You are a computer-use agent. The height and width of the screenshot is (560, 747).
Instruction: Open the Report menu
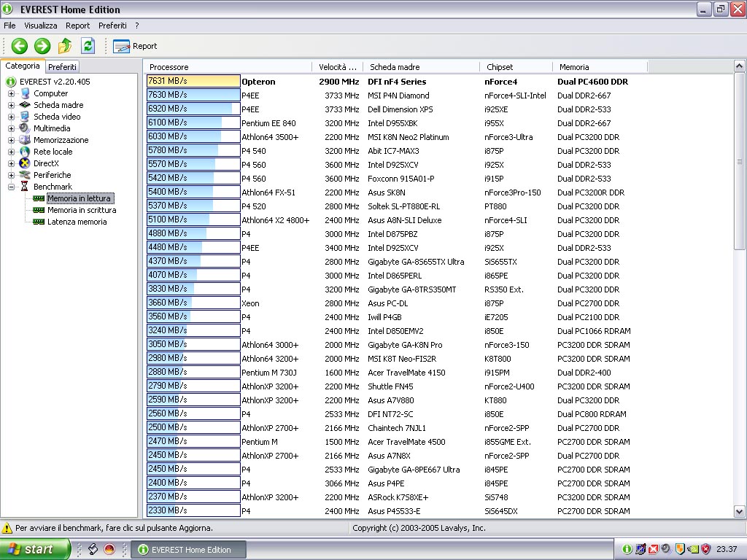77,26
